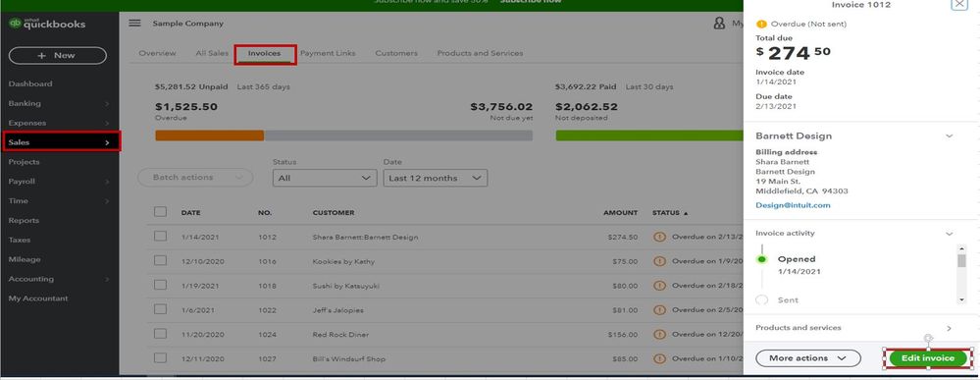The image size is (980, 380).
Task: Open the Products and Services tab
Action: 480,53
